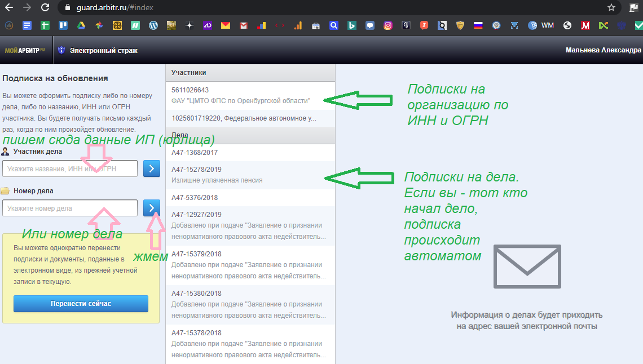The width and height of the screenshot is (643, 364).
Task: Open the Google Drive bookmark icon
Action: [81, 25]
